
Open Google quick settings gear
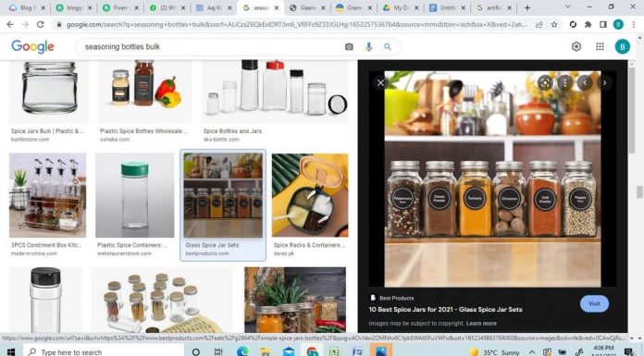point(576,46)
